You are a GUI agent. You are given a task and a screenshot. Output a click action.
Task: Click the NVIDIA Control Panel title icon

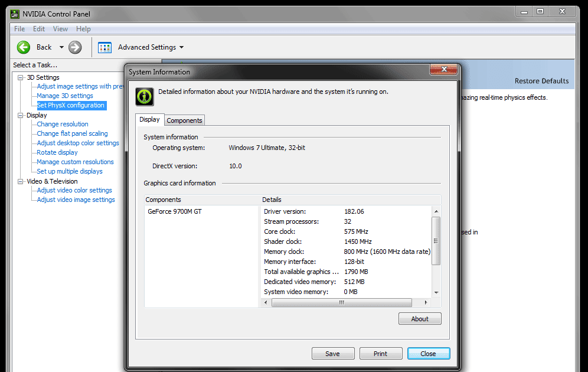pos(15,14)
